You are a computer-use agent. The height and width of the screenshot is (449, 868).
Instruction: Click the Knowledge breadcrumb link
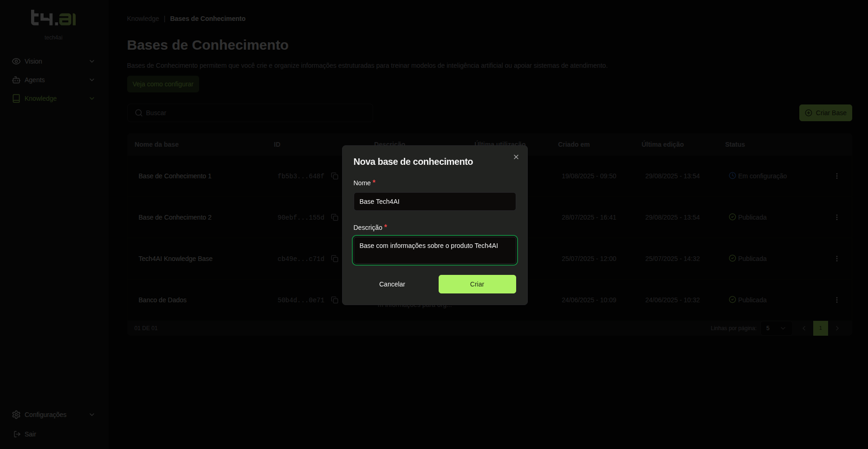pyautogui.click(x=143, y=19)
